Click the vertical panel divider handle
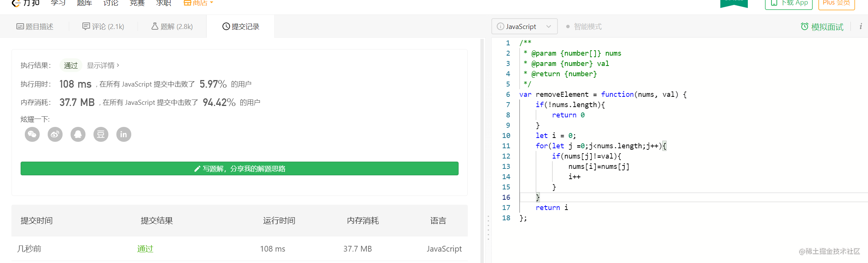The height and width of the screenshot is (263, 868). (488, 228)
